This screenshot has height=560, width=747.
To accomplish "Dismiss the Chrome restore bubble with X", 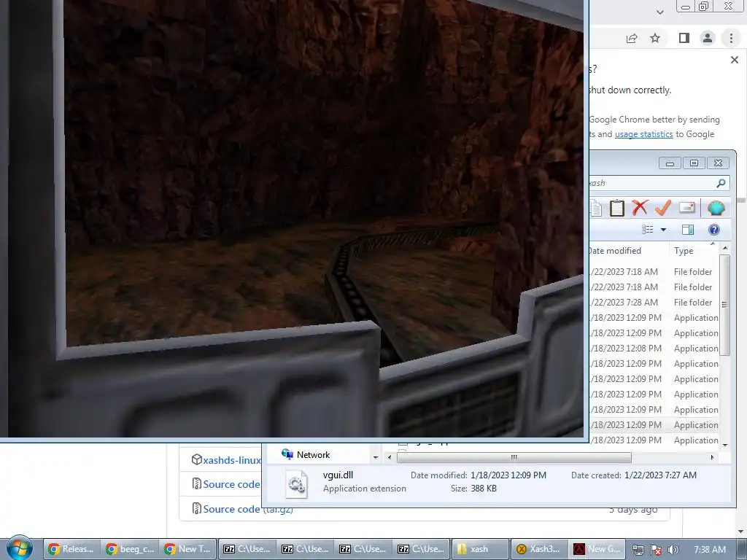I will click(x=735, y=60).
